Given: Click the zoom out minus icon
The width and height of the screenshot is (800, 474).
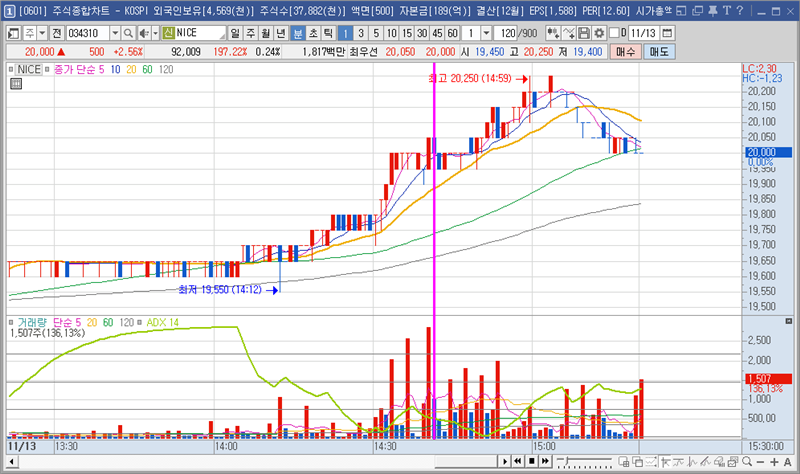Looking at the screenshot, I should pyautogui.click(x=759, y=461).
